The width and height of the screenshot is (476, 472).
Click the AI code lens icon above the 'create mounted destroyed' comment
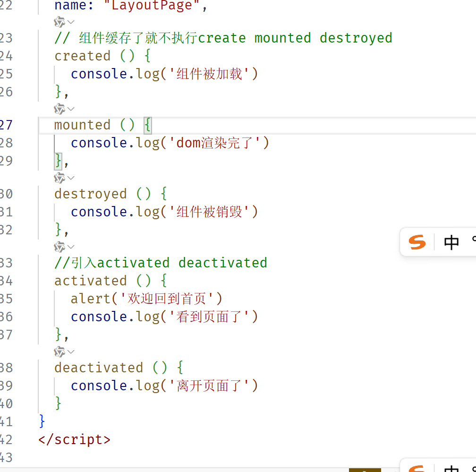click(59, 22)
